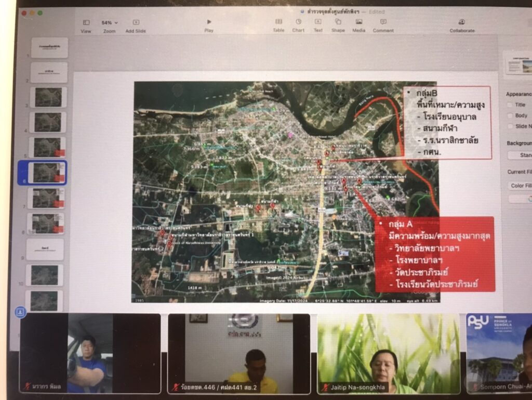Select Jaitip Na-songkhla video tile
This screenshot has height=400, width=532.
[x=389, y=354]
